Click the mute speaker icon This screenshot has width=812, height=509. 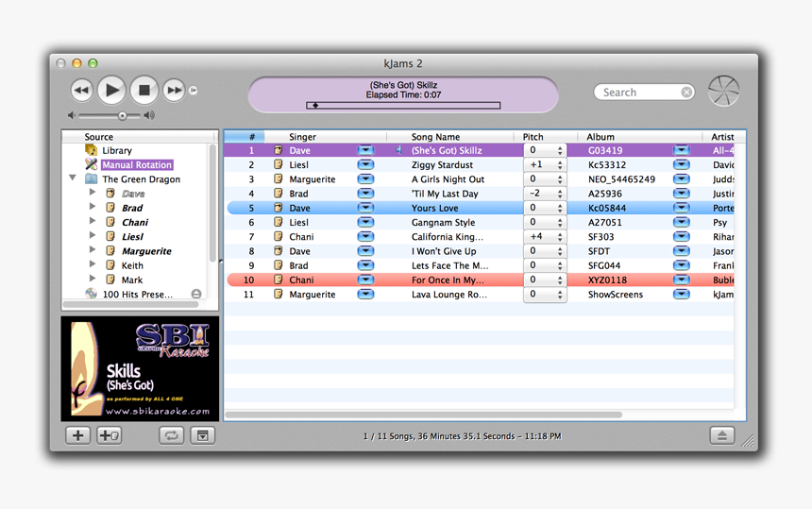pyautogui.click(x=72, y=115)
